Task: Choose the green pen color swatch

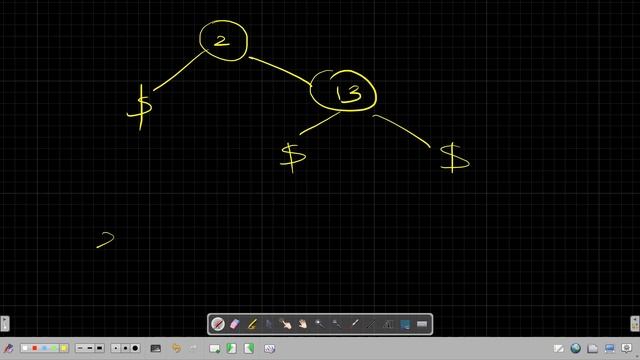Action: (54, 348)
